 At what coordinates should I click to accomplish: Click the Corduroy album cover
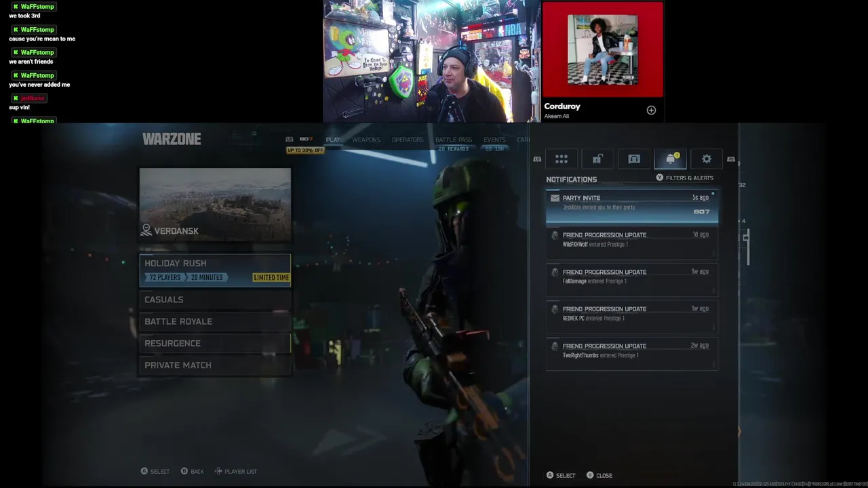602,49
